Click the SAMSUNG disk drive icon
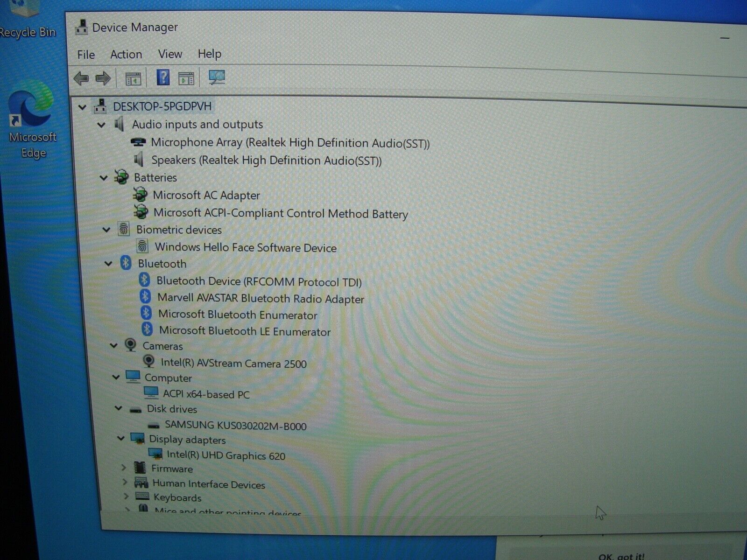Viewport: 747px width, 560px height. [x=153, y=426]
